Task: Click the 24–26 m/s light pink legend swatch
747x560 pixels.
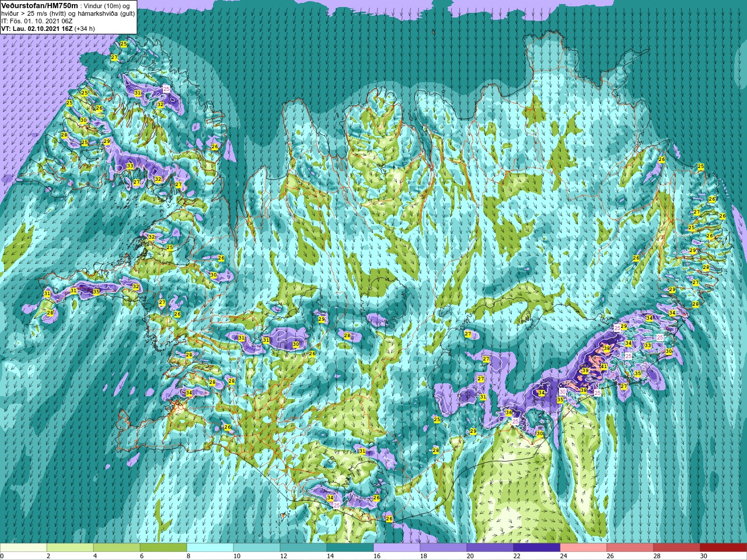Action: point(584,548)
